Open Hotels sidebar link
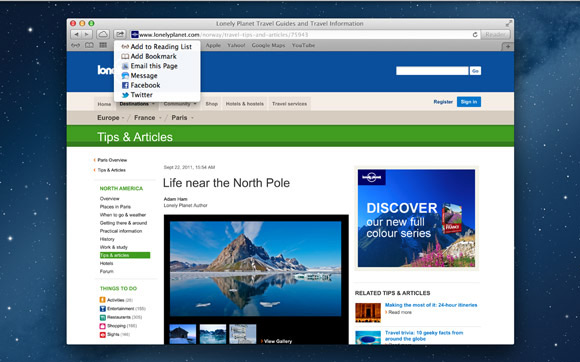This screenshot has width=580, height=362. 106,263
